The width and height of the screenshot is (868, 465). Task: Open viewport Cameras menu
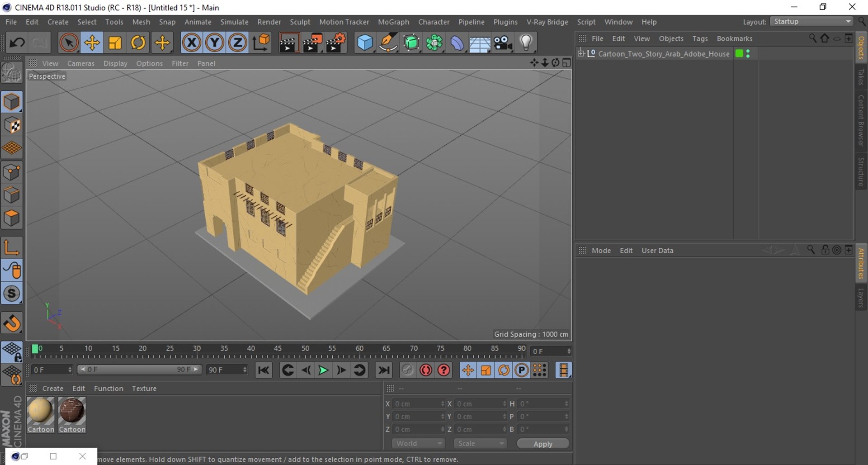81,63
